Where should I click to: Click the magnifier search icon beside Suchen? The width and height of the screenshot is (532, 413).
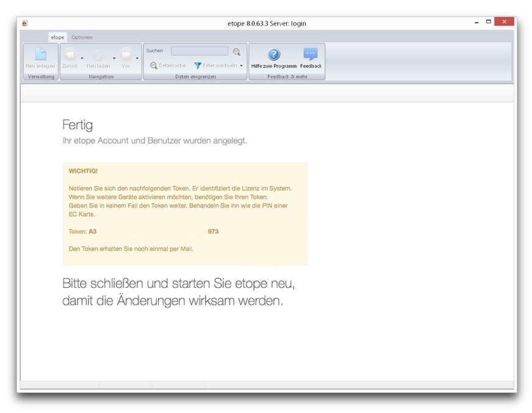237,52
